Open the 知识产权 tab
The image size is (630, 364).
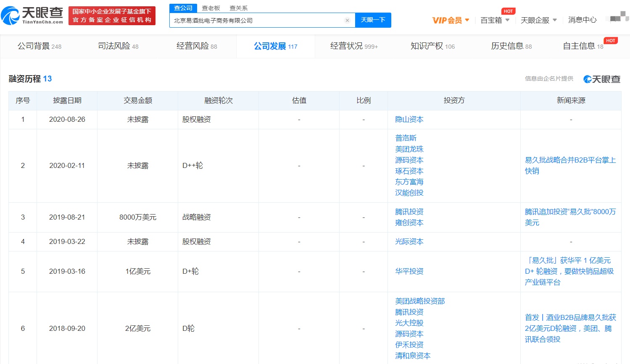(432, 46)
